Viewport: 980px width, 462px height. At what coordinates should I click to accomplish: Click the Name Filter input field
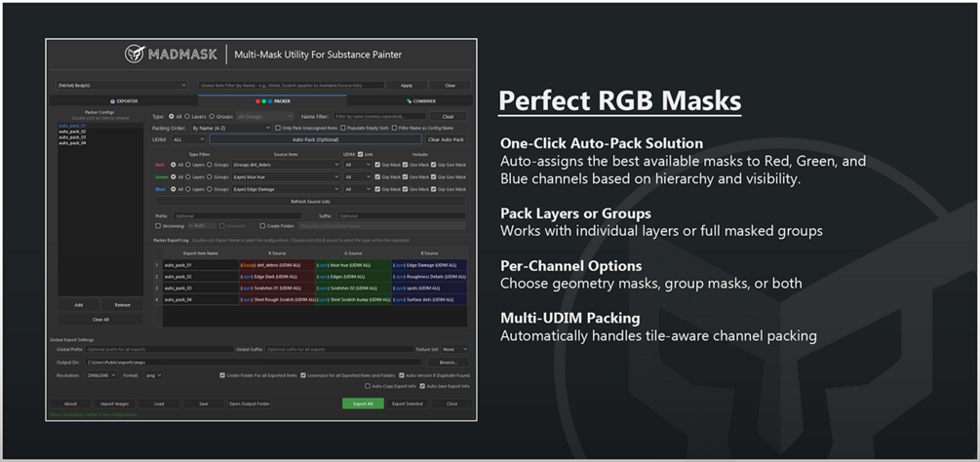coord(380,116)
